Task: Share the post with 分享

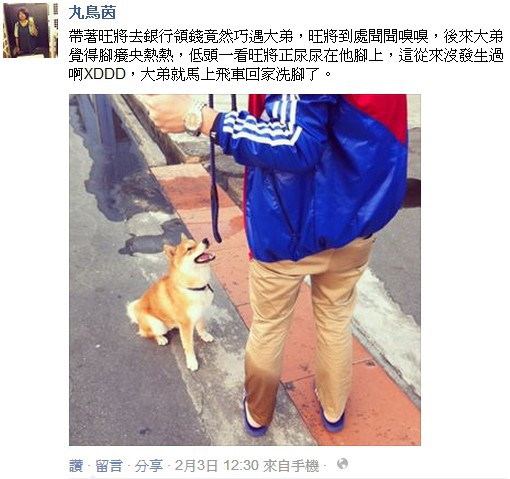Action: click(x=149, y=466)
